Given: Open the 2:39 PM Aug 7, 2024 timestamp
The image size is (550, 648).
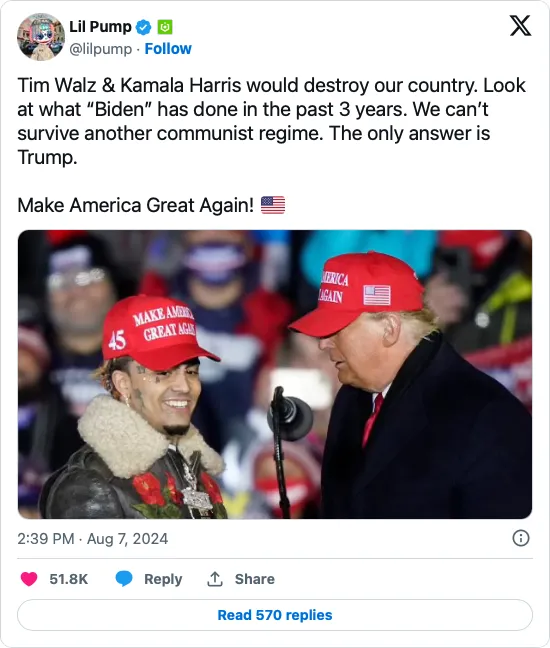Looking at the screenshot, I should pos(93,539).
